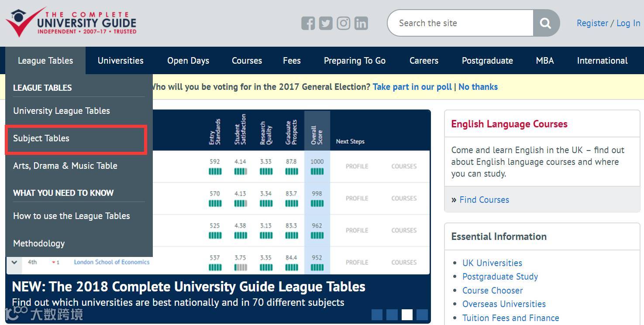Screen dimensions: 644x325
Task: Open the International menu
Action: pyautogui.click(x=603, y=61)
